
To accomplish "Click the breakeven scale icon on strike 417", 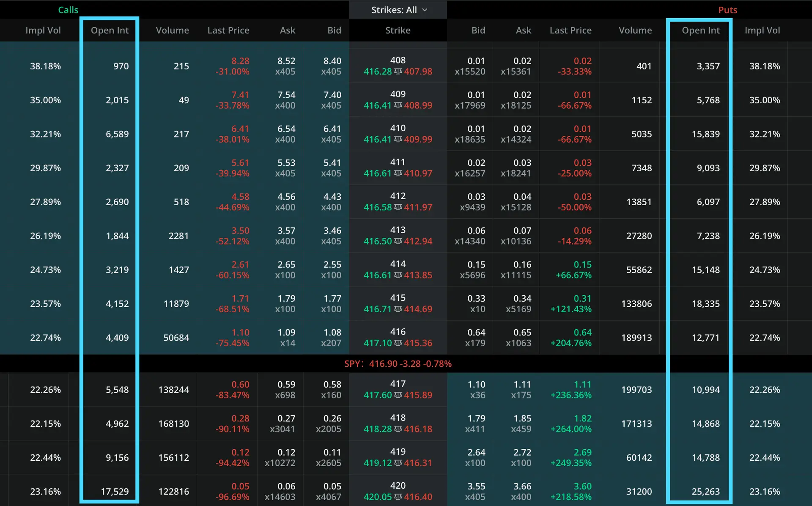I will click(x=398, y=395).
